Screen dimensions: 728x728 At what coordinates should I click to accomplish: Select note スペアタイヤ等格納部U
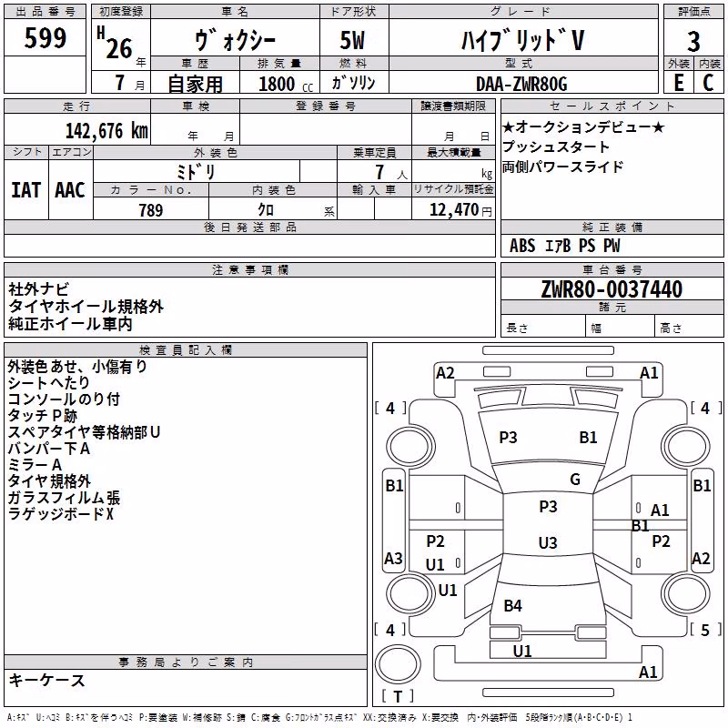(x=84, y=432)
